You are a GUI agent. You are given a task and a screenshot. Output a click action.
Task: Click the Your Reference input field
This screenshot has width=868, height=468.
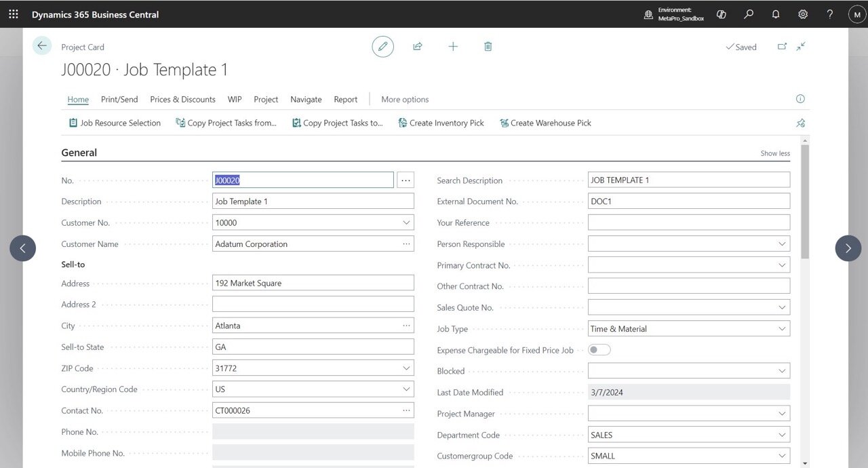click(x=688, y=222)
